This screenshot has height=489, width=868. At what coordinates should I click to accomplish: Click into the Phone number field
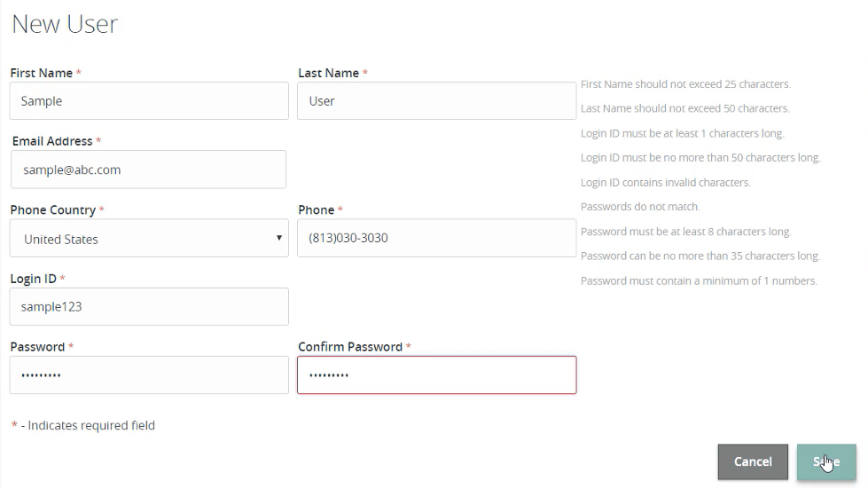tap(436, 238)
